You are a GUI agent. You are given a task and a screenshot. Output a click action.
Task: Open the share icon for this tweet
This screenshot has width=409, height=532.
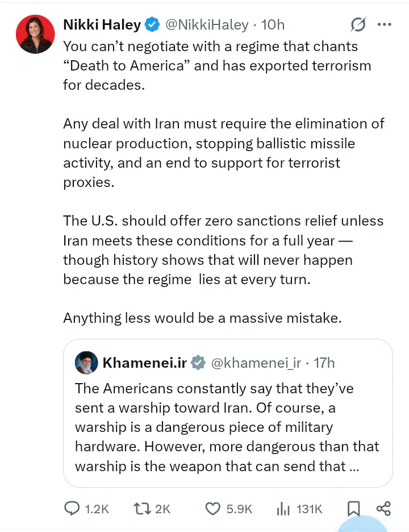[383, 509]
